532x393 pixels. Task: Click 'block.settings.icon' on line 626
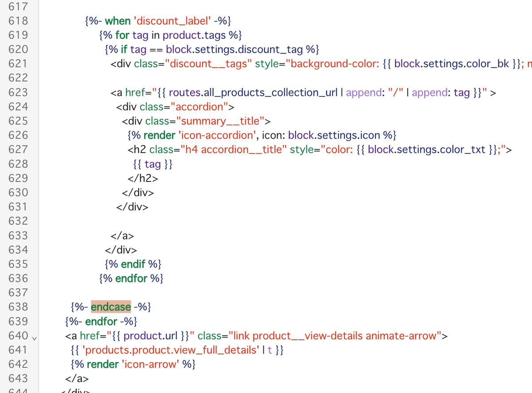(334, 135)
